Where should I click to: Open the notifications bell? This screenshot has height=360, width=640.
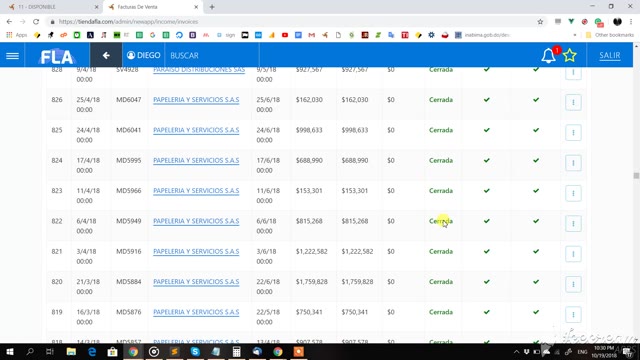point(548,56)
